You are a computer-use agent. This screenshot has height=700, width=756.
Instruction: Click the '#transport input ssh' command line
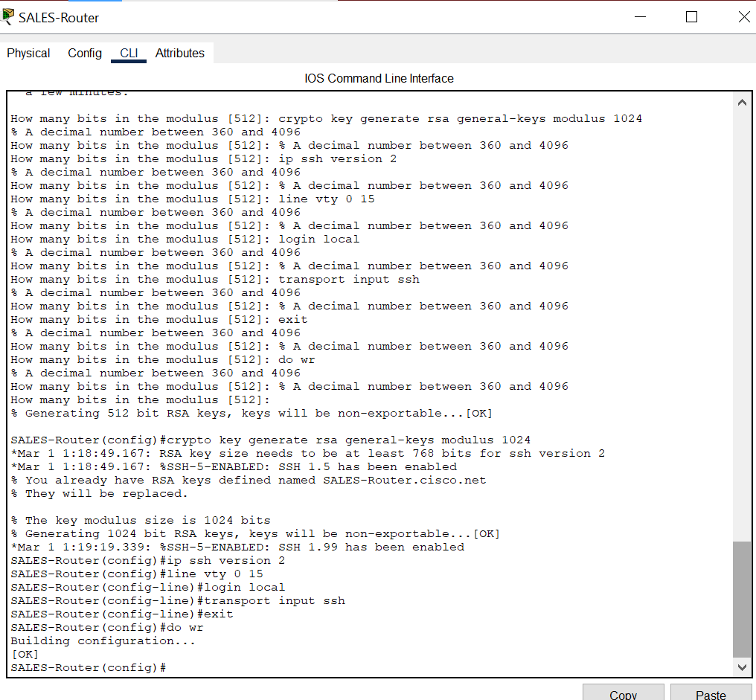click(x=178, y=601)
